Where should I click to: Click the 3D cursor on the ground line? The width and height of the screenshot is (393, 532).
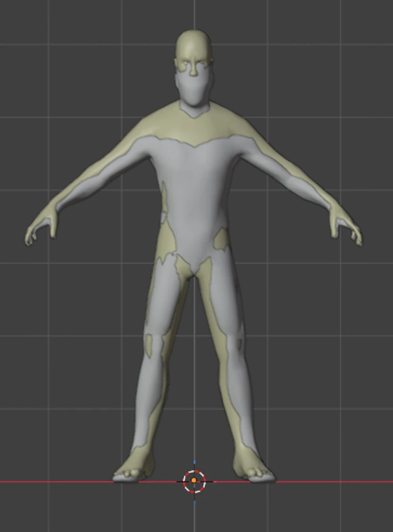194,481
